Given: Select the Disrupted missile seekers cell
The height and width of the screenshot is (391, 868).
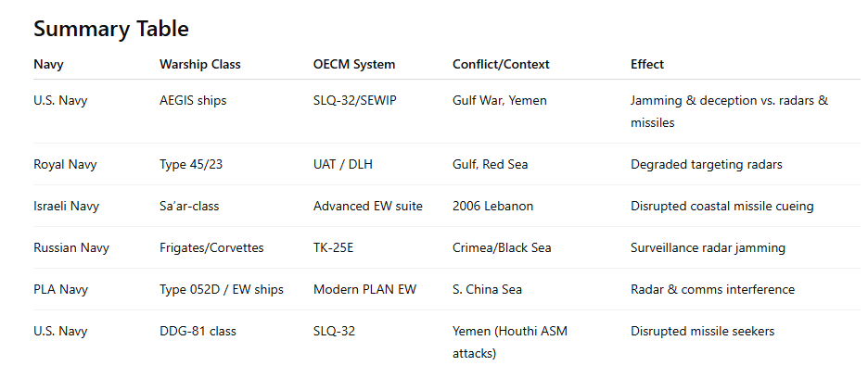Looking at the screenshot, I should pyautogui.click(x=702, y=332).
